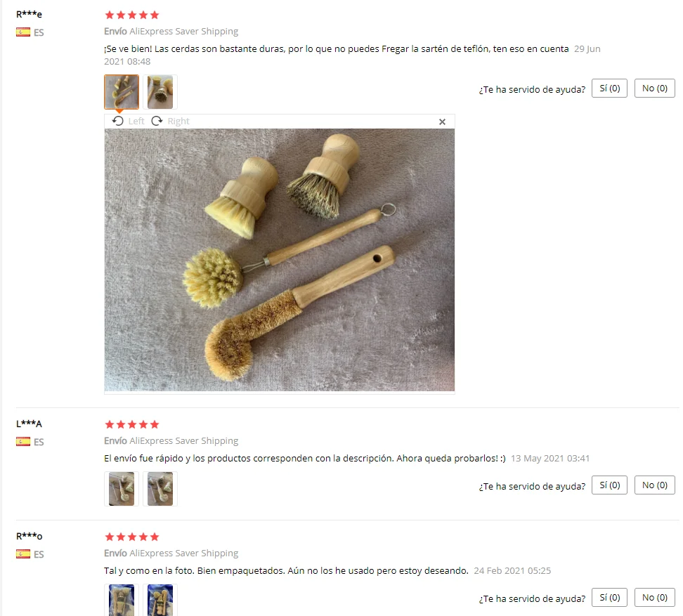Close the enlarged photo viewer
Screen dimensions: 683x616
click(x=442, y=122)
